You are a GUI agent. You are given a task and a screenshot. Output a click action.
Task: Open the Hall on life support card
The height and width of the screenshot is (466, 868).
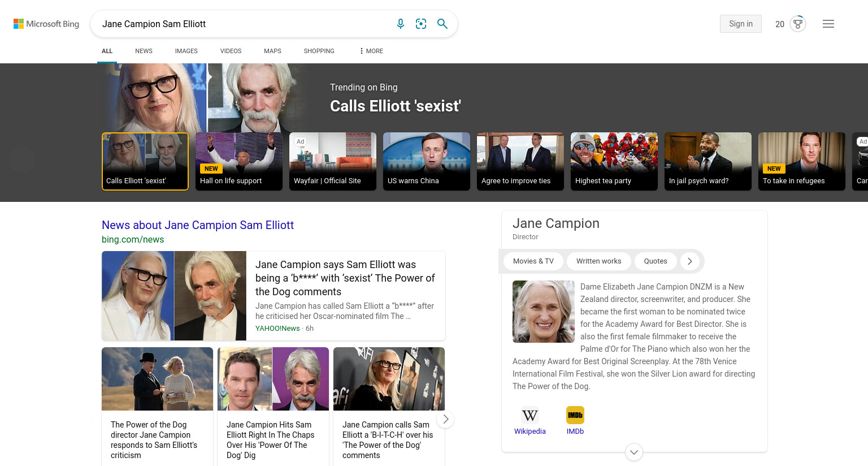pos(239,161)
